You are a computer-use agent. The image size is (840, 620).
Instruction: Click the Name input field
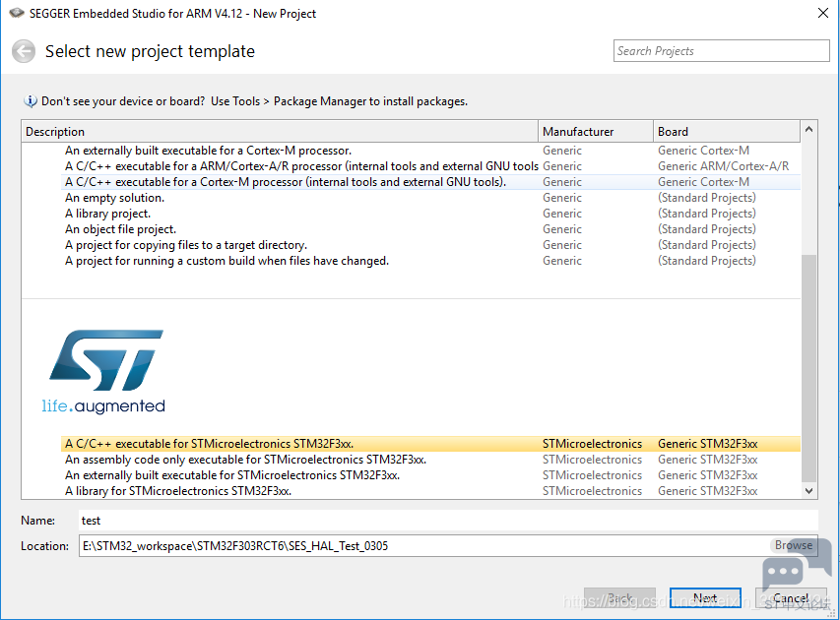coord(448,521)
